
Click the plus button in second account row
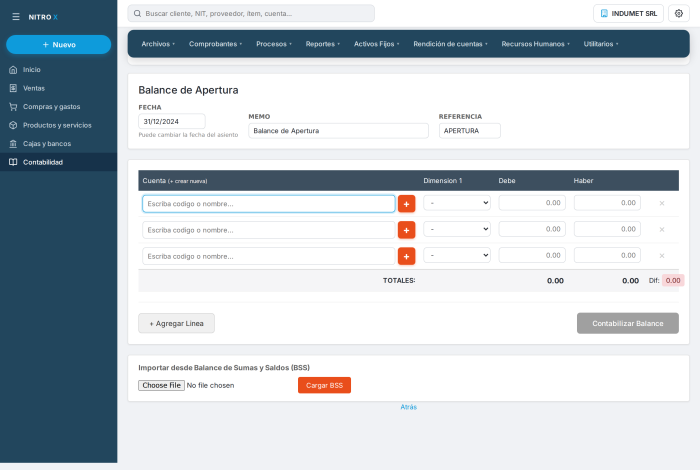coord(406,230)
